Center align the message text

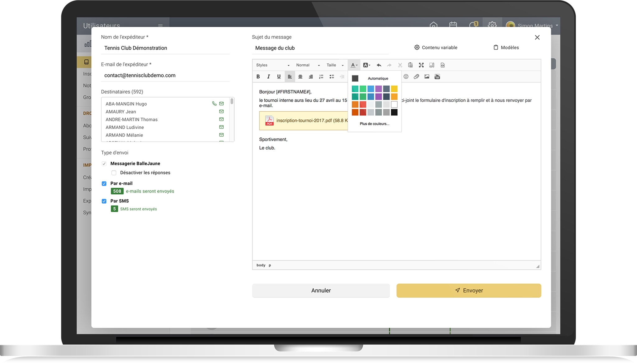pyautogui.click(x=300, y=76)
